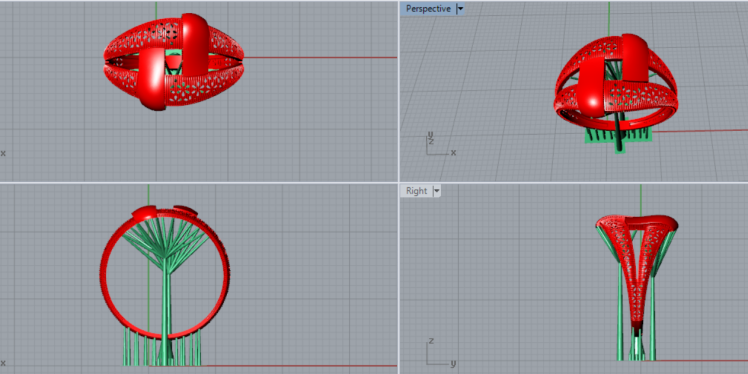
Task: Click the green vertical axis line above top-down ring
Action: (x=156, y=10)
